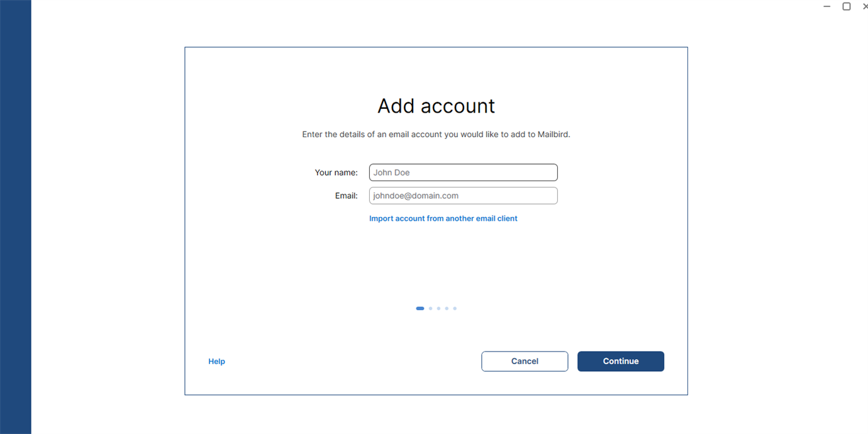Click the dark blue left sidebar strip
The height and width of the screenshot is (434, 868).
[15, 217]
